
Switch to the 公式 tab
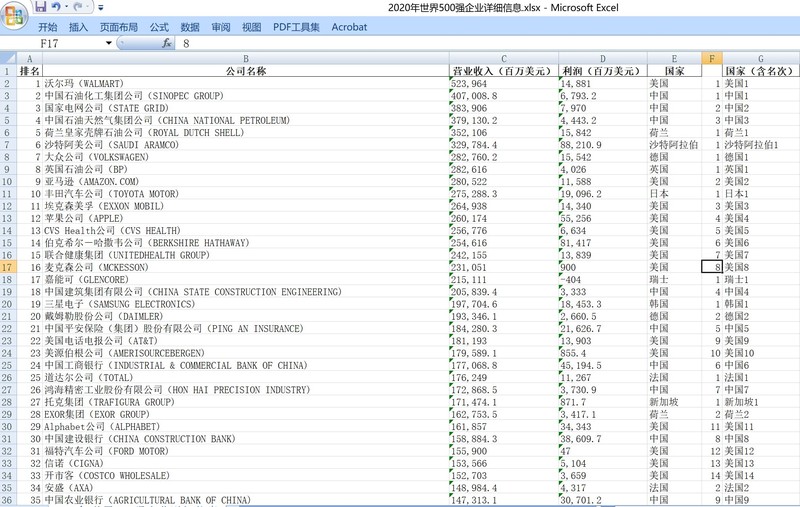pyautogui.click(x=159, y=27)
